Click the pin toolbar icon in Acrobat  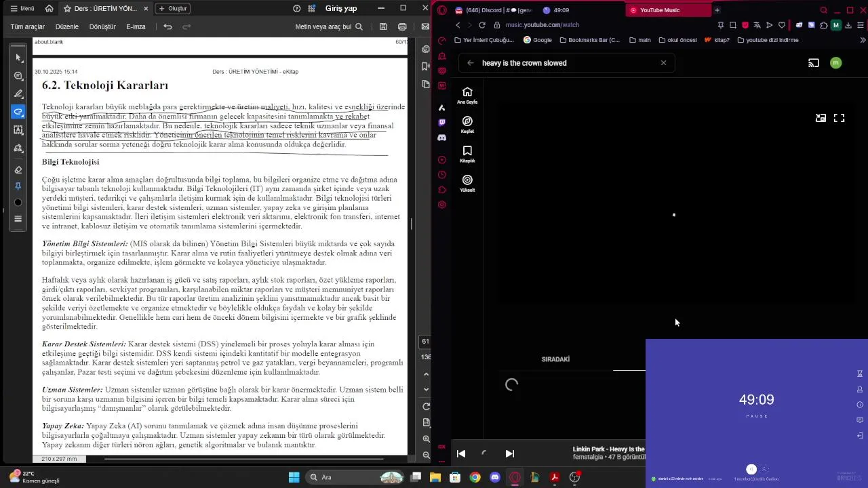18,186
